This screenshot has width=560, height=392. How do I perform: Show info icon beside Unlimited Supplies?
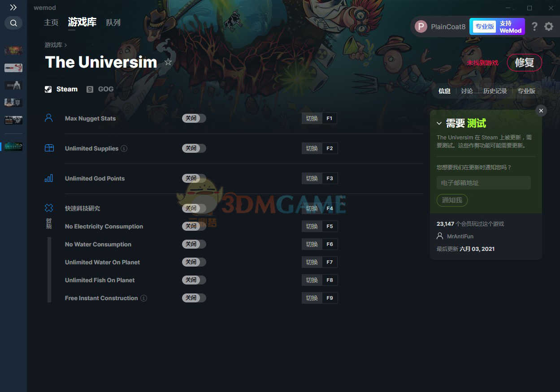click(x=124, y=148)
